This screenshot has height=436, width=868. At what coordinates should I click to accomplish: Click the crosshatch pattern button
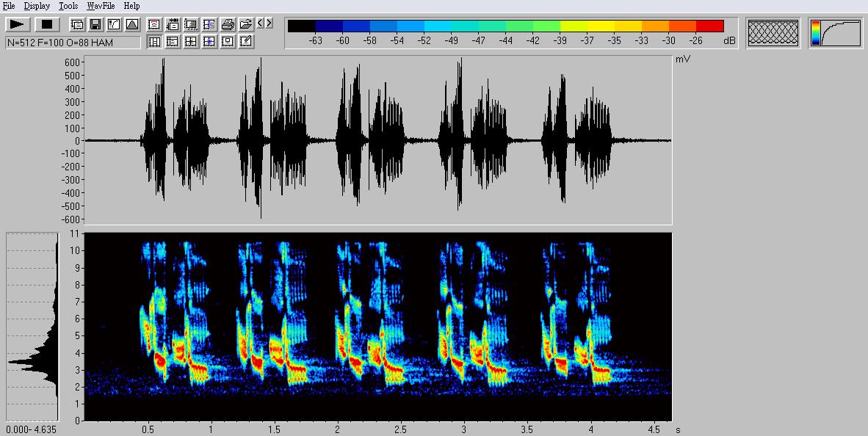pyautogui.click(x=773, y=33)
